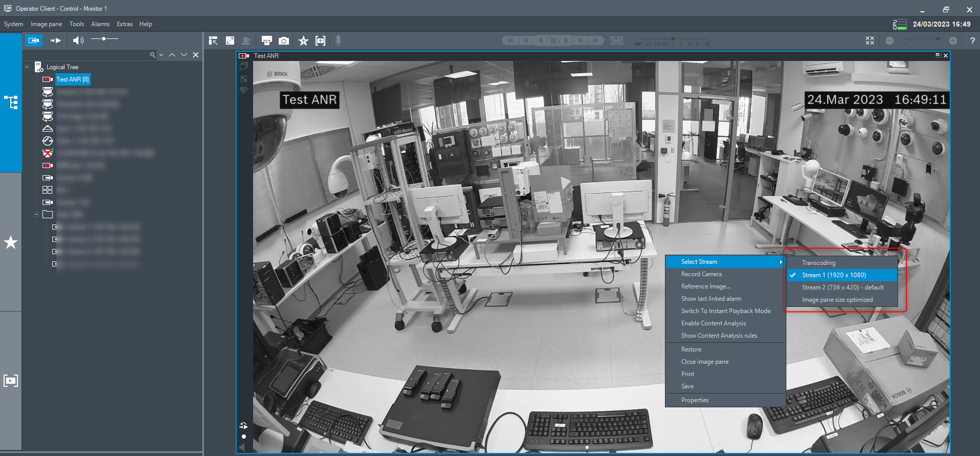Click the close all image panes icon
Viewport: 980px width, 456px height.
pyautogui.click(x=870, y=41)
